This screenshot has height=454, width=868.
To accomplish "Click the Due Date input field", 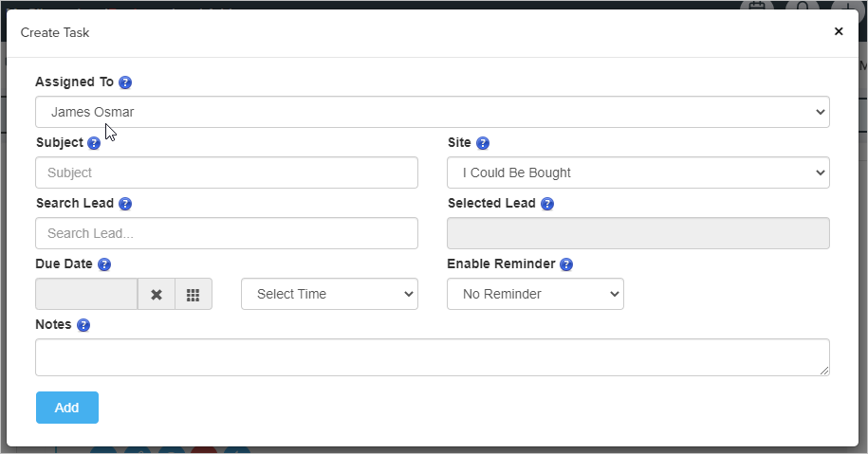I will click(86, 294).
